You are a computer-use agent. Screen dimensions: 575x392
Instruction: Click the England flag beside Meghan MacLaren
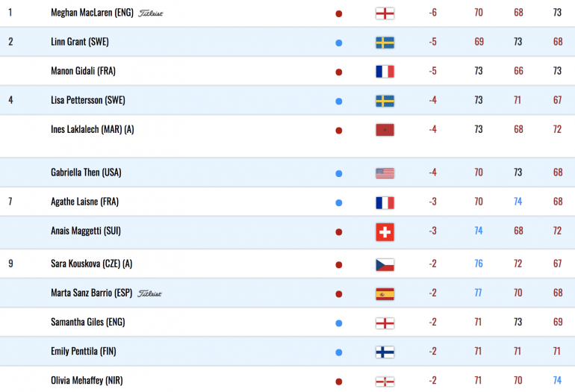coord(385,13)
